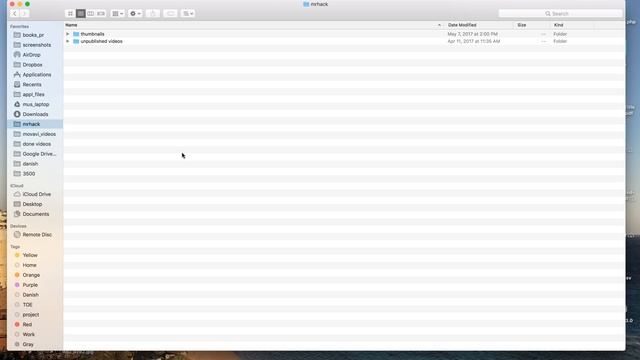The image size is (640, 360).
Task: Open mus_laptop in the sidebar
Action: pos(35,104)
